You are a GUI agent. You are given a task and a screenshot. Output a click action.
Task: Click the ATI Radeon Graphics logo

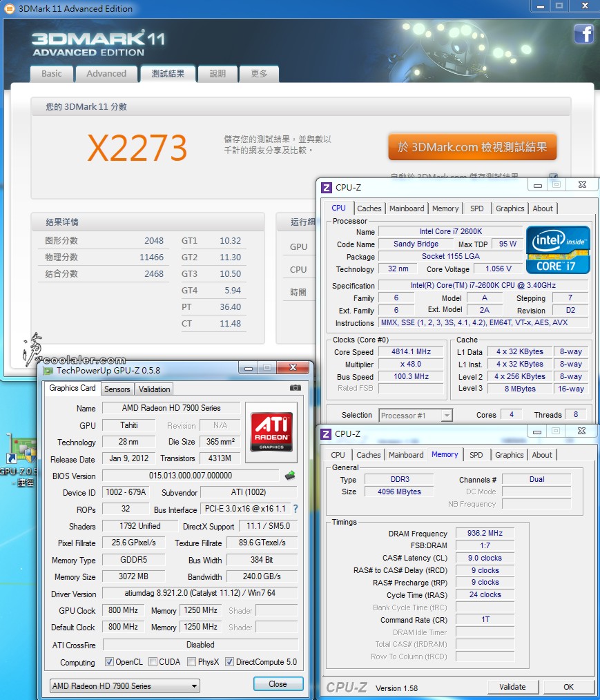[x=271, y=431]
